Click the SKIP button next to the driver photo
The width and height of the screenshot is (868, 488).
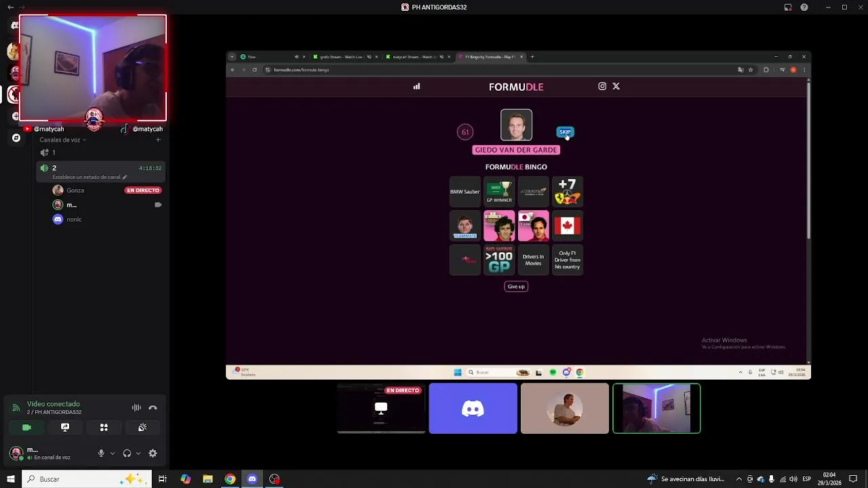click(x=565, y=132)
